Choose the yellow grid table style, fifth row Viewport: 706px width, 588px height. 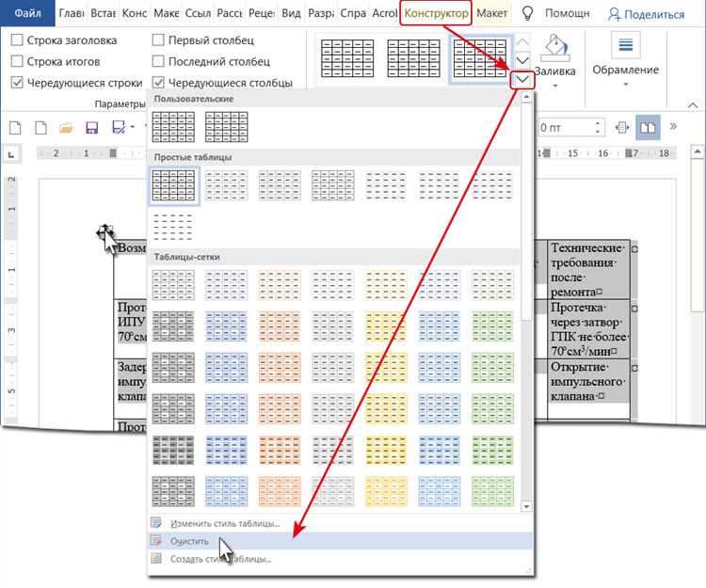386,451
